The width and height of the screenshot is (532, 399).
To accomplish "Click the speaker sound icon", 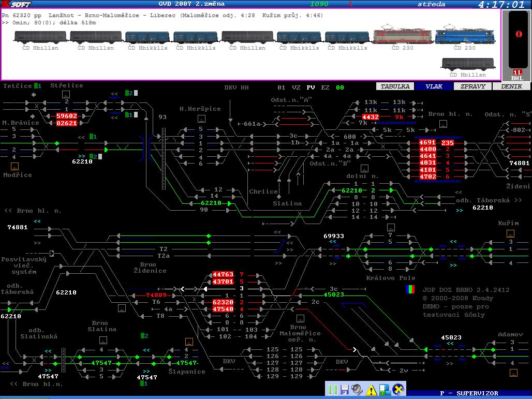I will coord(357,389).
